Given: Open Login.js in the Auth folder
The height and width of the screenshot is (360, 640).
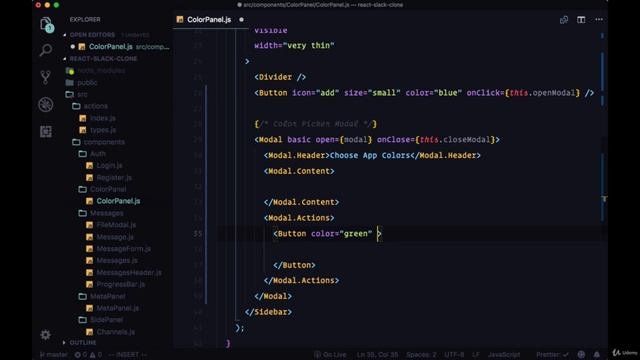Looking at the screenshot, I should [x=109, y=165].
